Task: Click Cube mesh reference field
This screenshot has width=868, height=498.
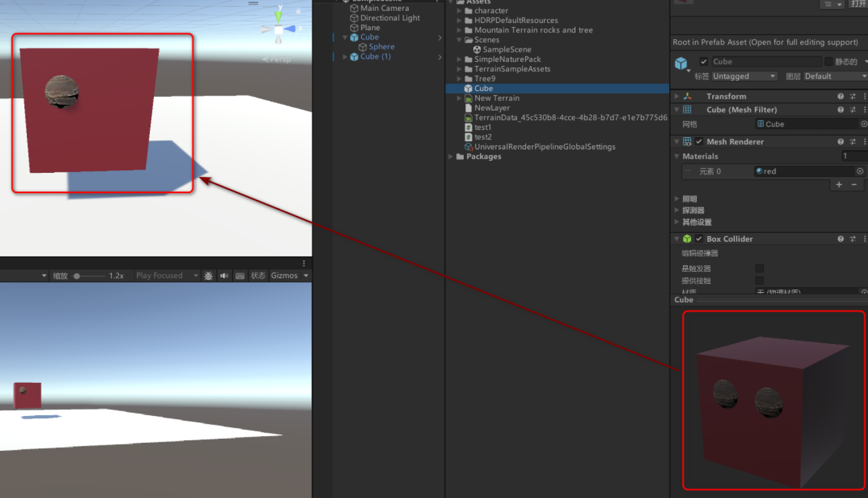Action: click(807, 124)
